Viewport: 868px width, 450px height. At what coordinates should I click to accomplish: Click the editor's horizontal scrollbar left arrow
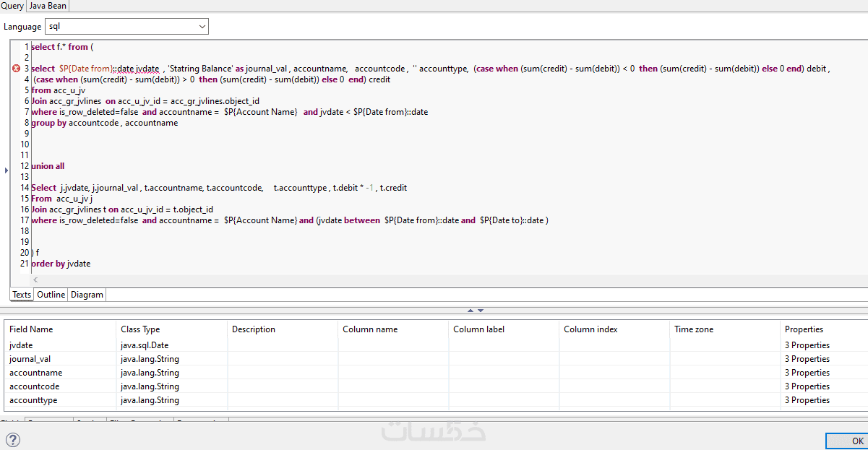coord(35,280)
